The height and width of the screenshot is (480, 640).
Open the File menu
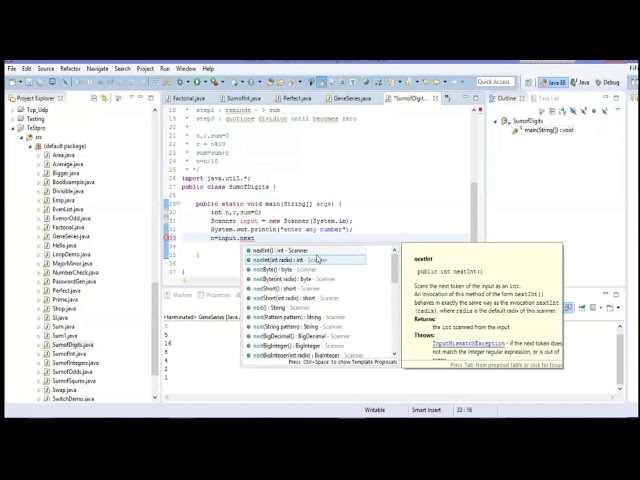(x=12, y=69)
